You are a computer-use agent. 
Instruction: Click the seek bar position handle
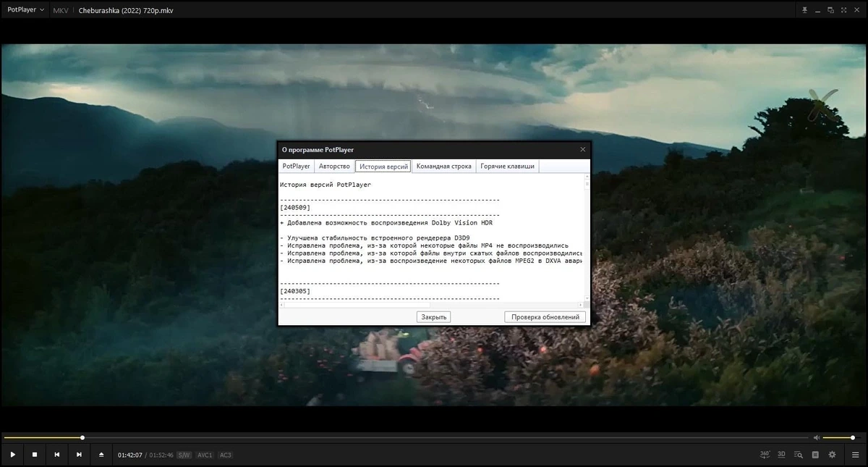pos(82,437)
